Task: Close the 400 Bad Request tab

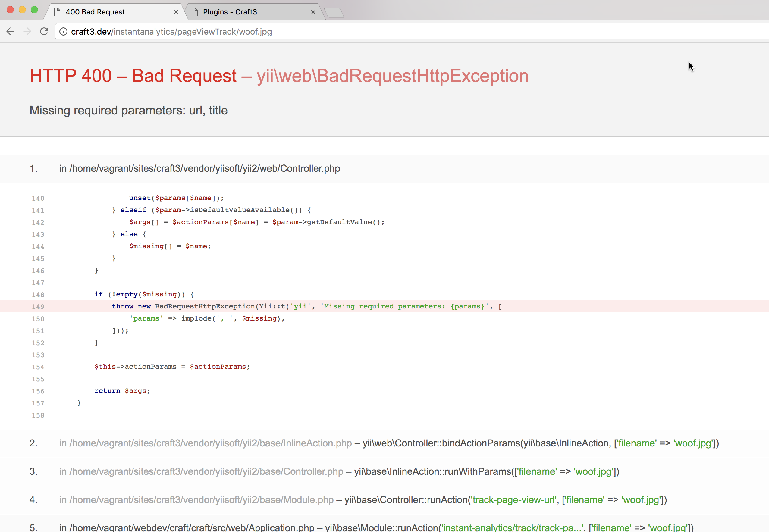Action: point(176,12)
